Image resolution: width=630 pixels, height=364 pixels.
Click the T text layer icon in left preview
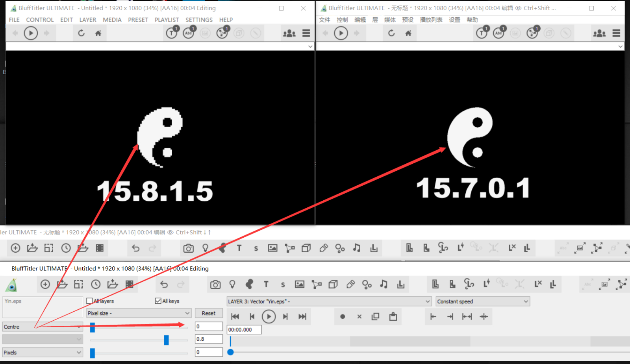point(172,33)
